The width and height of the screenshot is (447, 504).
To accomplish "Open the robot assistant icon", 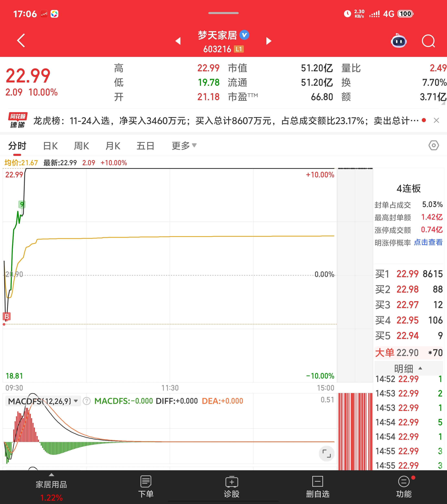I will (399, 41).
